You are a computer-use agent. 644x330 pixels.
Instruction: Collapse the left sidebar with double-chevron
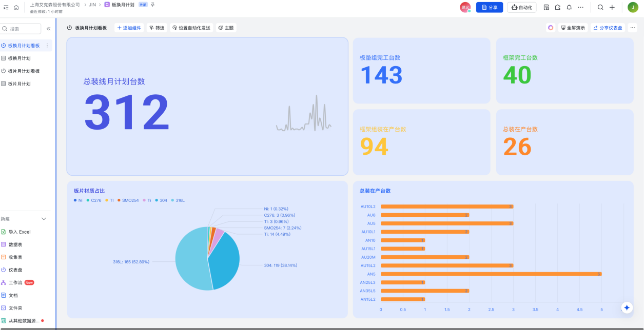(x=49, y=29)
